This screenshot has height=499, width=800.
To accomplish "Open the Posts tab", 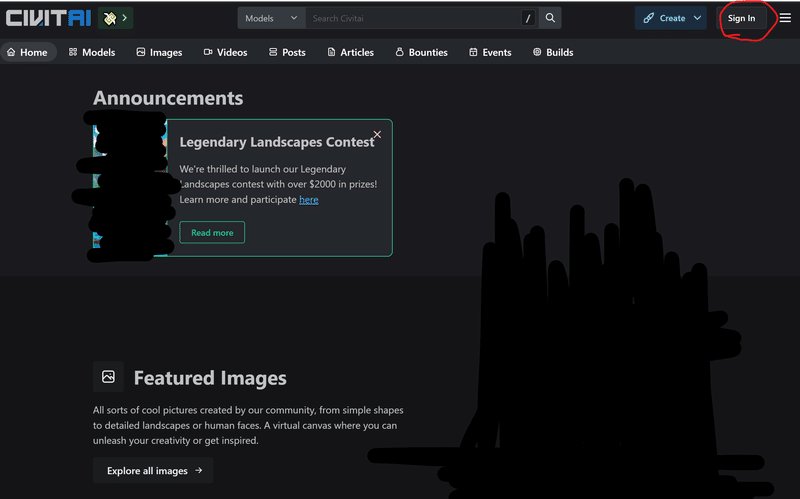I will pos(287,52).
